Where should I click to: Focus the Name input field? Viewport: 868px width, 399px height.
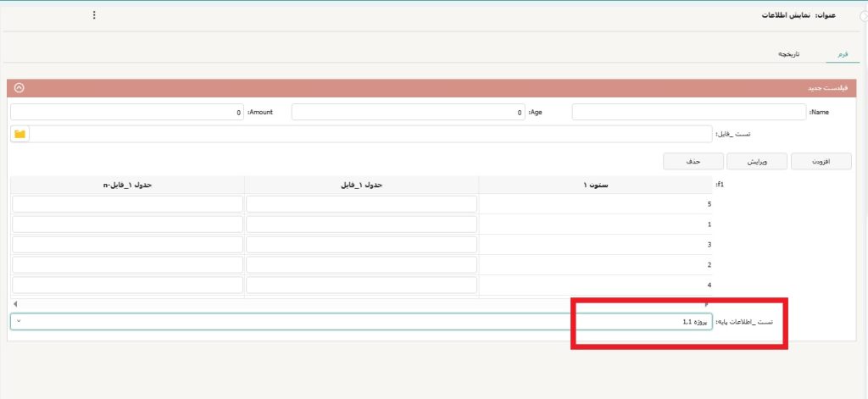(688, 112)
